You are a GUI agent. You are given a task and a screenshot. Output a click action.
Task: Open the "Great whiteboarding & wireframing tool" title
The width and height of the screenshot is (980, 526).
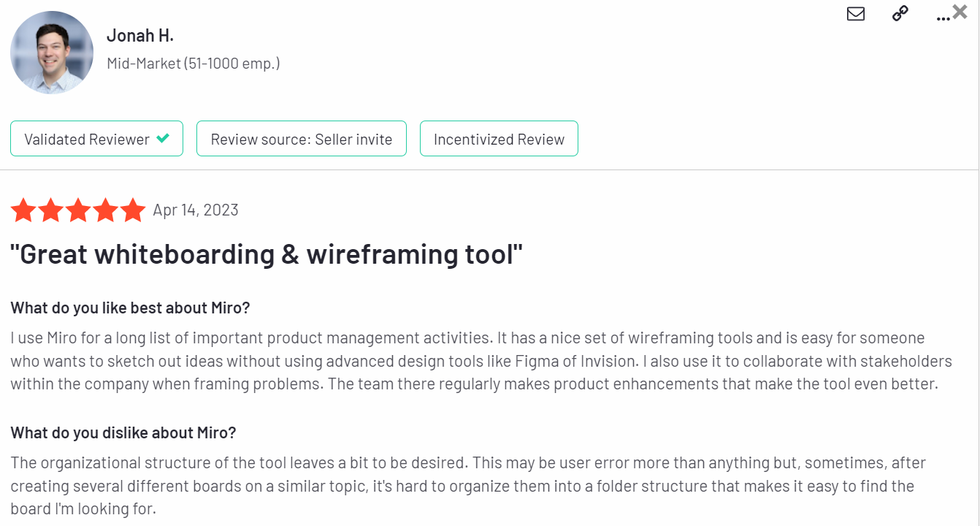point(267,254)
